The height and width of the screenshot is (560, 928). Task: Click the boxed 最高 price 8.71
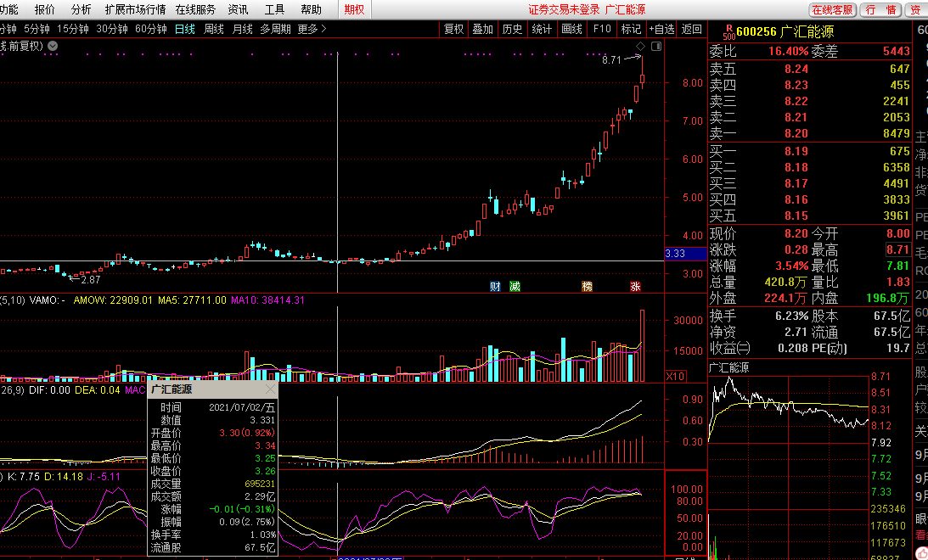point(897,249)
